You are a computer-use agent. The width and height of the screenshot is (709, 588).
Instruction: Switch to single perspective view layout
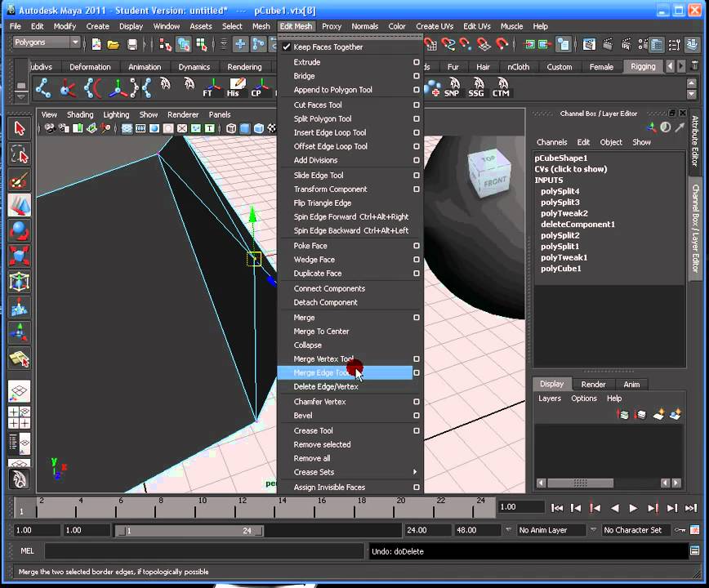pyautogui.click(x=19, y=392)
